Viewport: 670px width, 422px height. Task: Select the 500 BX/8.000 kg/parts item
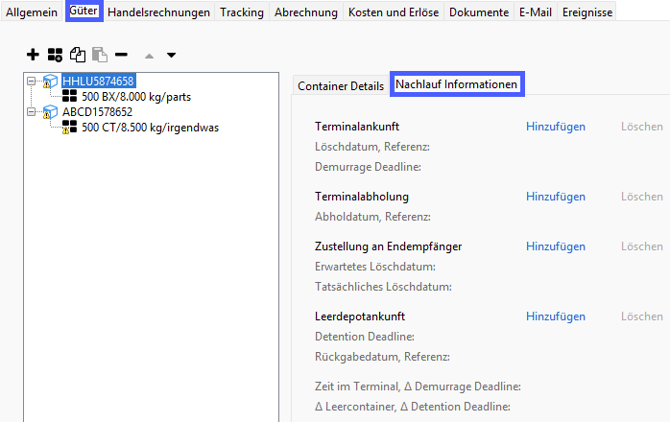coord(136,97)
